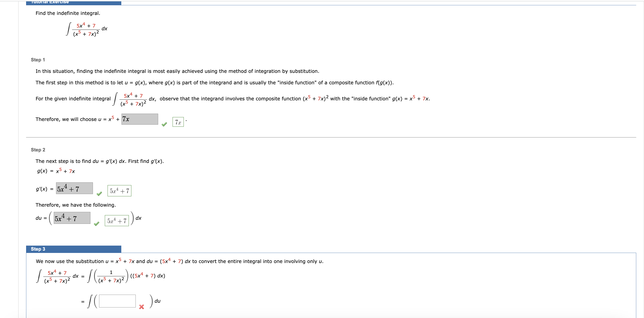Click the integral symbol in the main problem
This screenshot has height=318, width=644.
68,29
